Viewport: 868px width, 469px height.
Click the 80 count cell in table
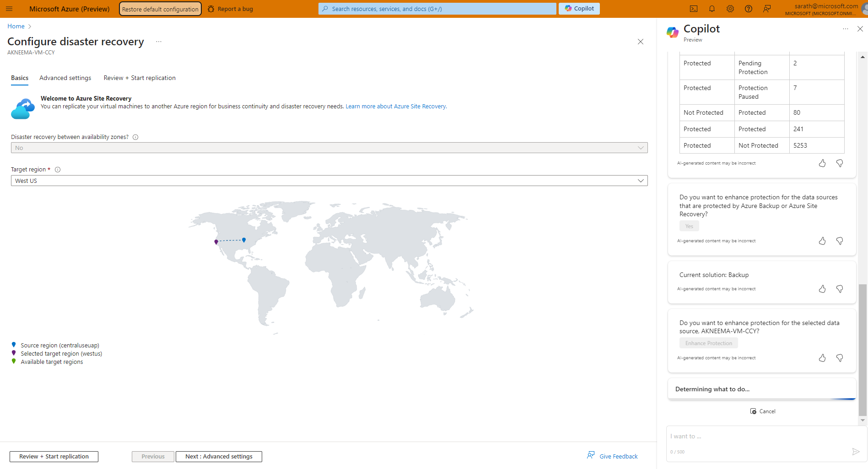[817, 113]
